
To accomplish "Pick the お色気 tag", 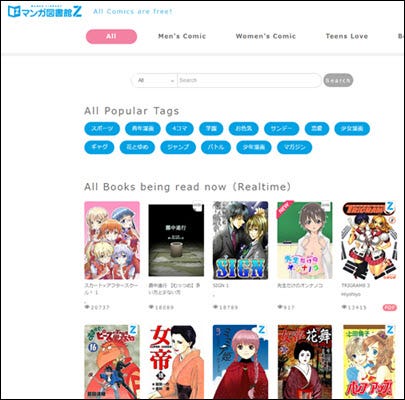I will [243, 128].
